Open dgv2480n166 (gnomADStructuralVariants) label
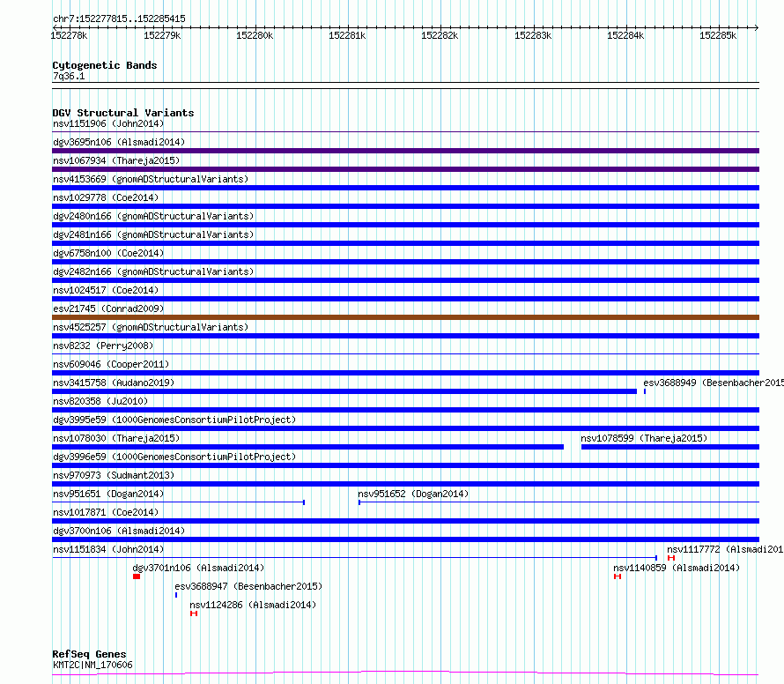This screenshot has width=784, height=684. pyautogui.click(x=153, y=216)
